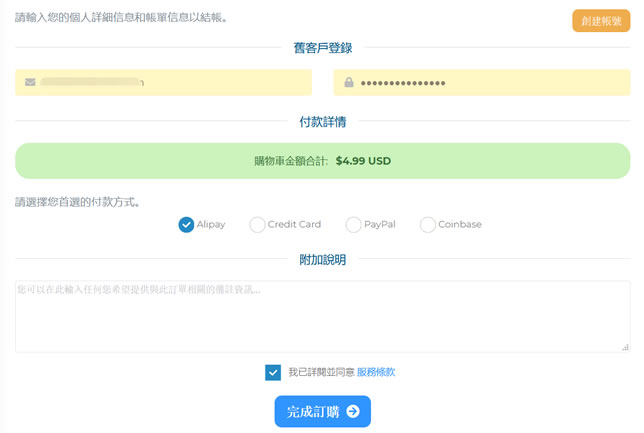Image resolution: width=644 pixels, height=433 pixels.
Task: Choose the Credit Card radio button
Action: click(257, 225)
